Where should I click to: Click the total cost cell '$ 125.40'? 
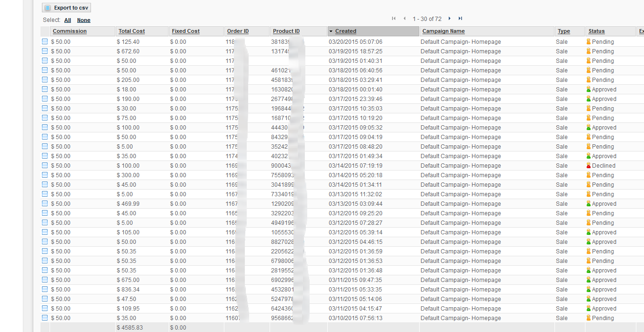[128, 42]
